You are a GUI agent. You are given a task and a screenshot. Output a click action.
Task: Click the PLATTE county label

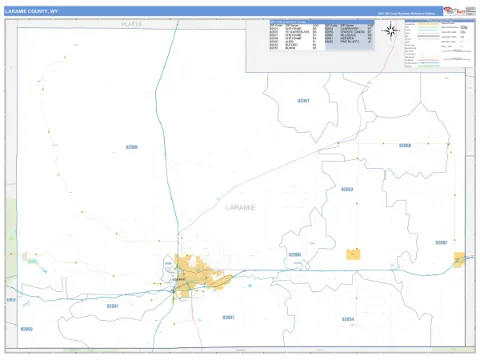coord(131,24)
